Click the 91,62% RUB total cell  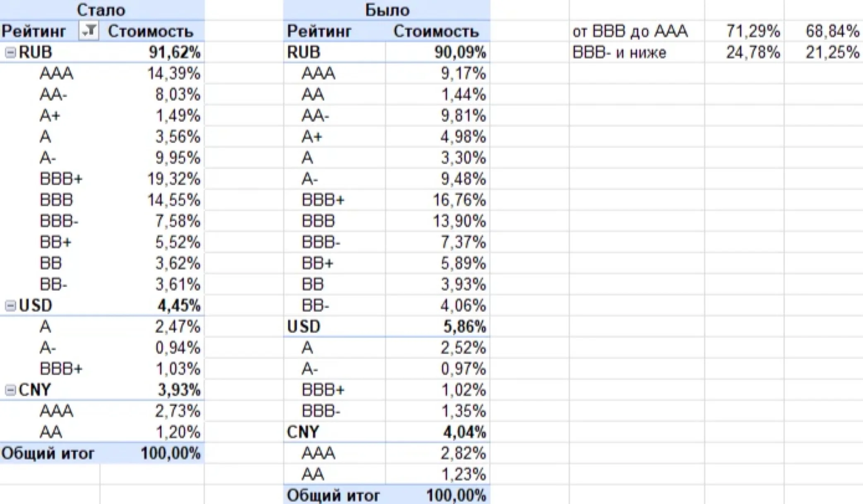click(152, 53)
